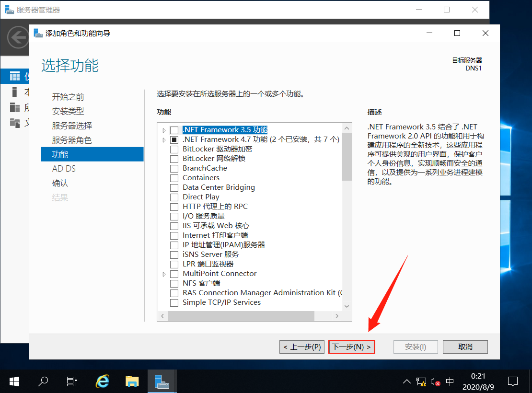532x393 pixels.
Task: Show hidden system tray icons
Action: coord(406,382)
